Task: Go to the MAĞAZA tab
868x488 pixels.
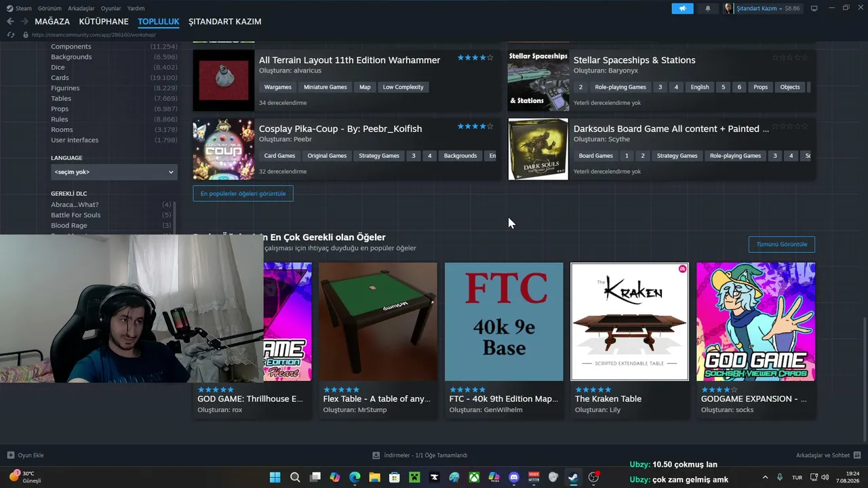Action: click(x=52, y=22)
